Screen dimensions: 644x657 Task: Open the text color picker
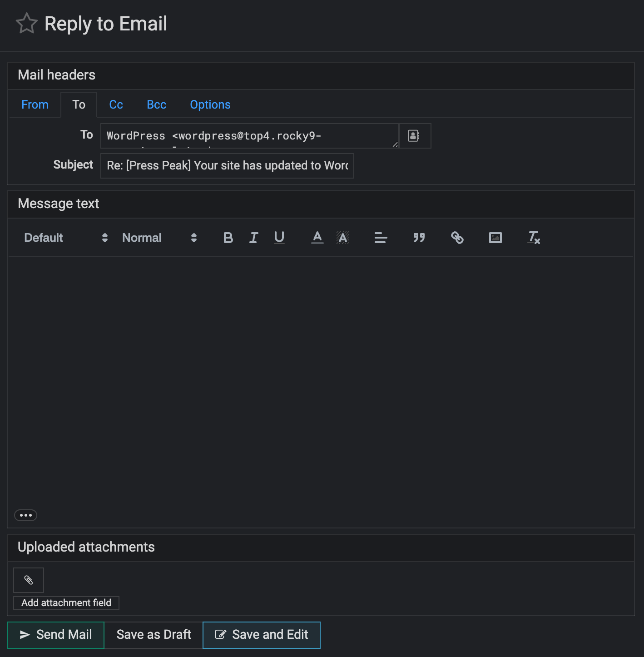pos(317,238)
